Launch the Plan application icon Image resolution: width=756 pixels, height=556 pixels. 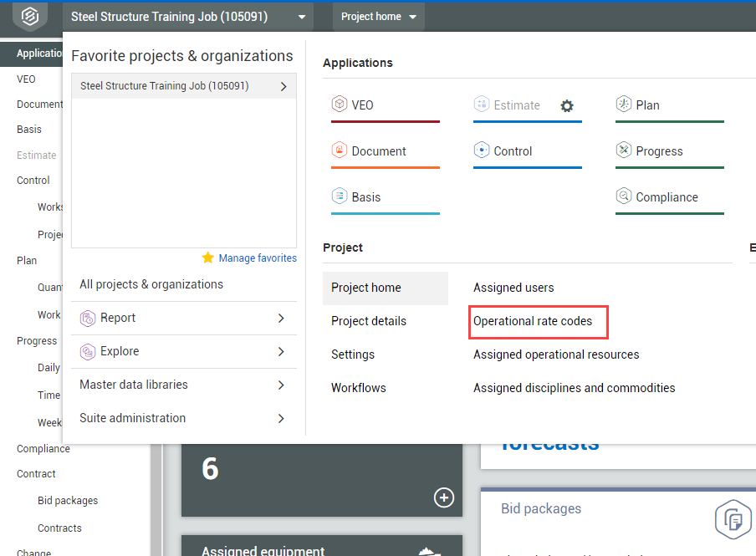(x=624, y=105)
